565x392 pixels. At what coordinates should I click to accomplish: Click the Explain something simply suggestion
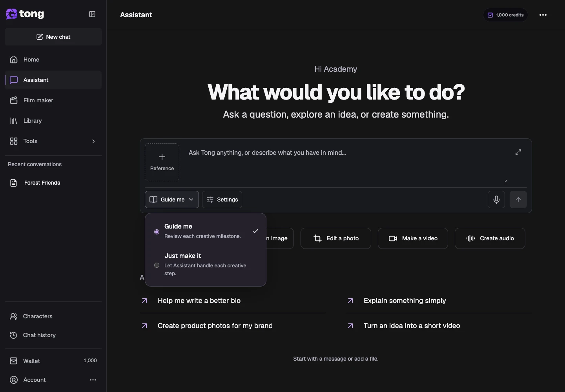click(439, 301)
